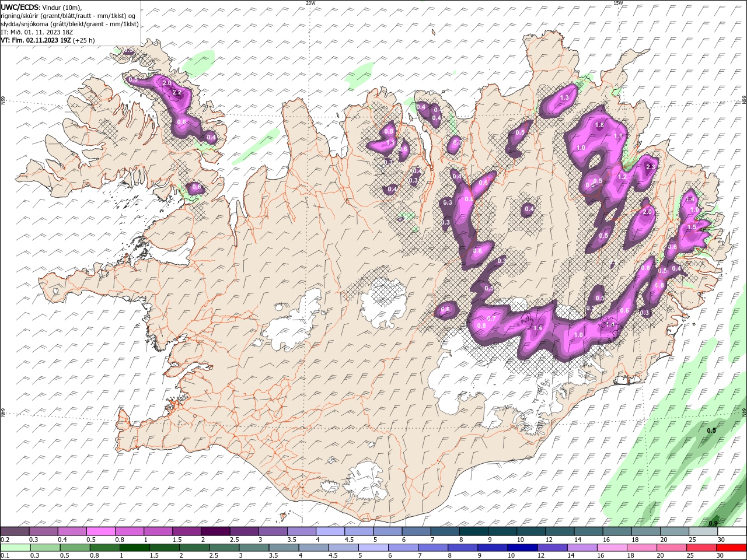Click the snow legend swatch starting at 0.2
This screenshot has height=560, width=747.
[15, 531]
